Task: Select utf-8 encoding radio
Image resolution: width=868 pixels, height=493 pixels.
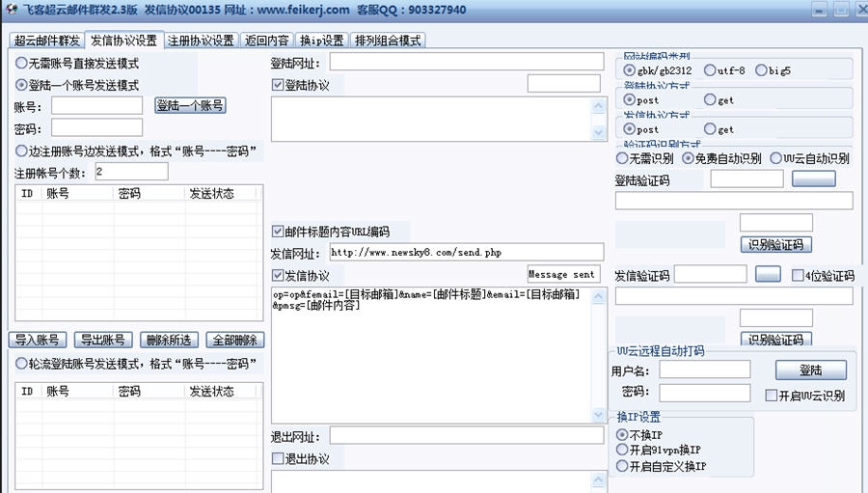Action: [724, 70]
